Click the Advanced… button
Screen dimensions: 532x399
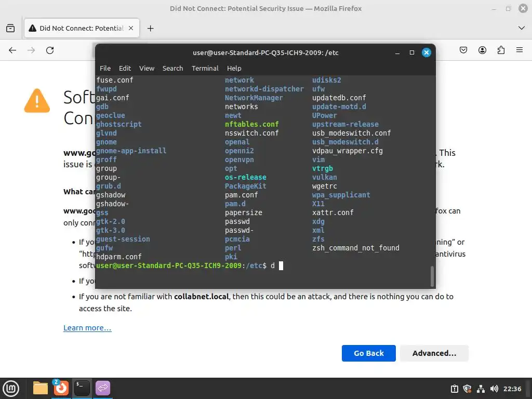tap(434, 353)
